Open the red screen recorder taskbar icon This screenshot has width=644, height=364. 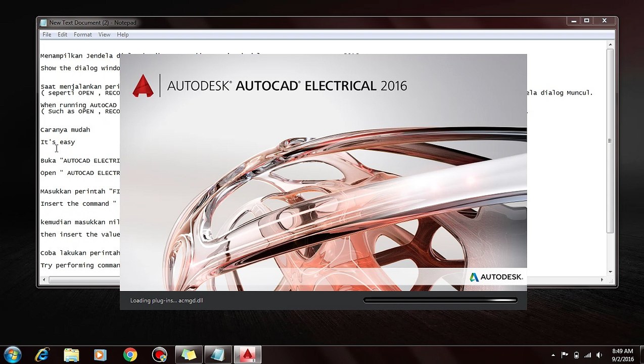159,355
